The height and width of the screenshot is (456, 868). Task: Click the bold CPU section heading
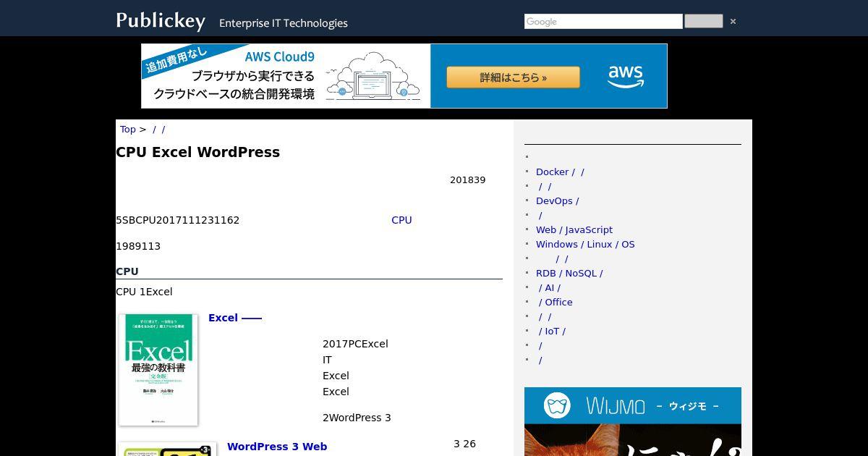127,271
